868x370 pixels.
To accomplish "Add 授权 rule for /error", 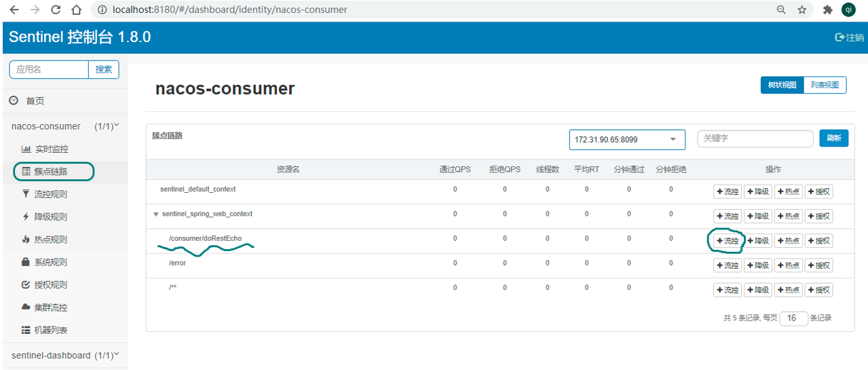I will coord(818,265).
